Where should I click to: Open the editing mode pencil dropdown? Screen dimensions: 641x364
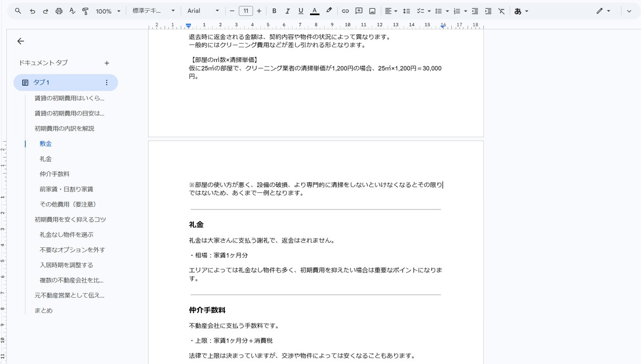pyautogui.click(x=603, y=11)
